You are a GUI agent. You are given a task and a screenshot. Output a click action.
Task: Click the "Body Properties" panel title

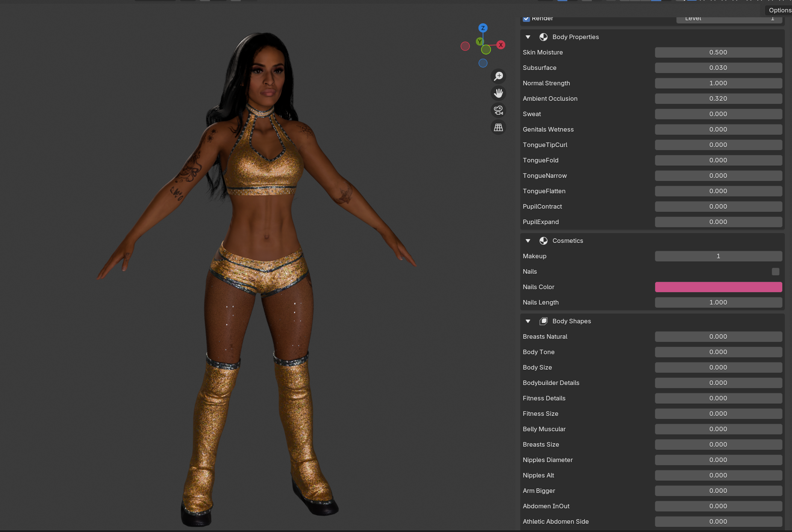tap(575, 37)
